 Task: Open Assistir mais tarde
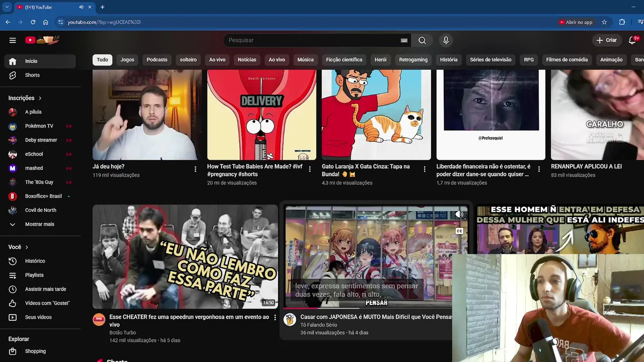pos(40,289)
